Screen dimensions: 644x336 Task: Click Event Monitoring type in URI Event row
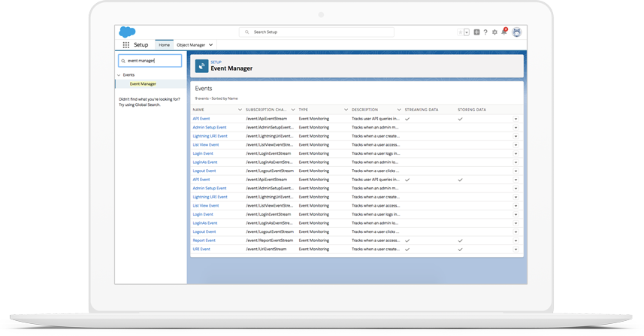(314, 249)
